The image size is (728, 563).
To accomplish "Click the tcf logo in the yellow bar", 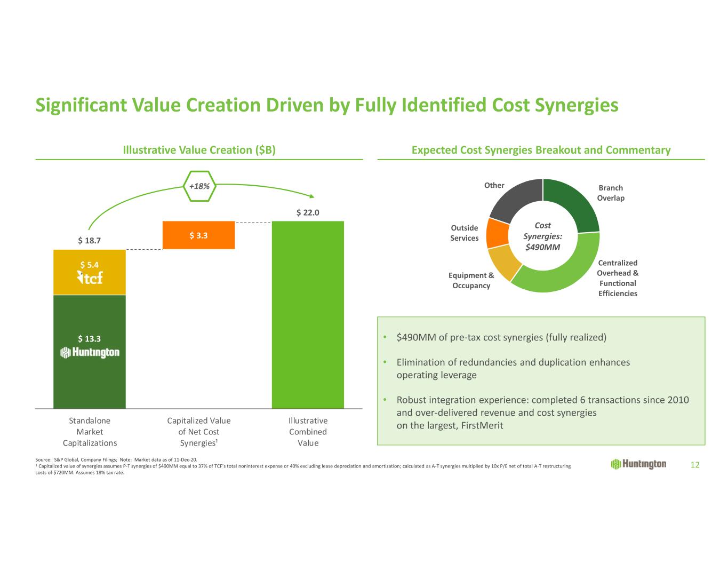I will (90, 277).
